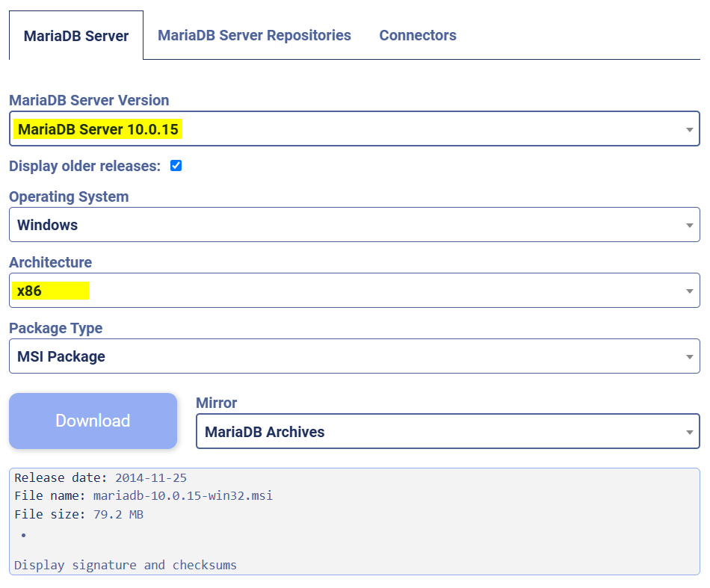Uncheck Display older releases
This screenshot has height=588, width=710.
[x=176, y=166]
